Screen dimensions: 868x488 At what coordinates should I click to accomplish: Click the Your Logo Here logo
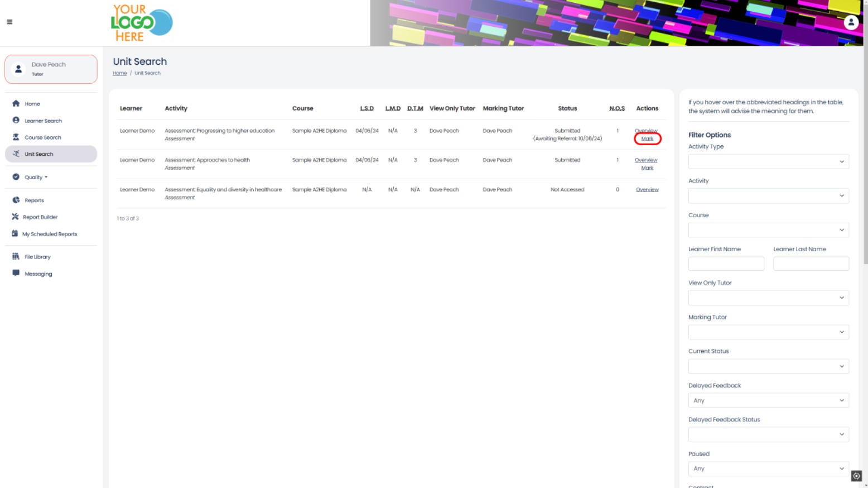[142, 23]
